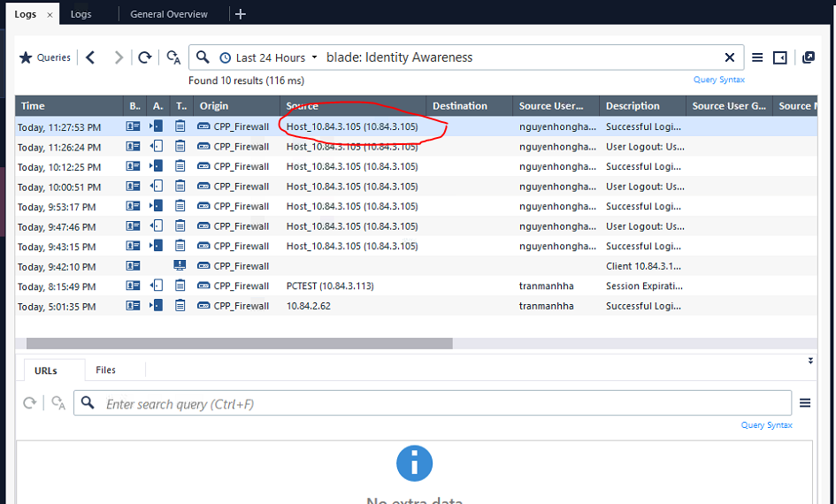Open the lower Query Syntax link
The width and height of the screenshot is (836, 504).
(x=766, y=425)
